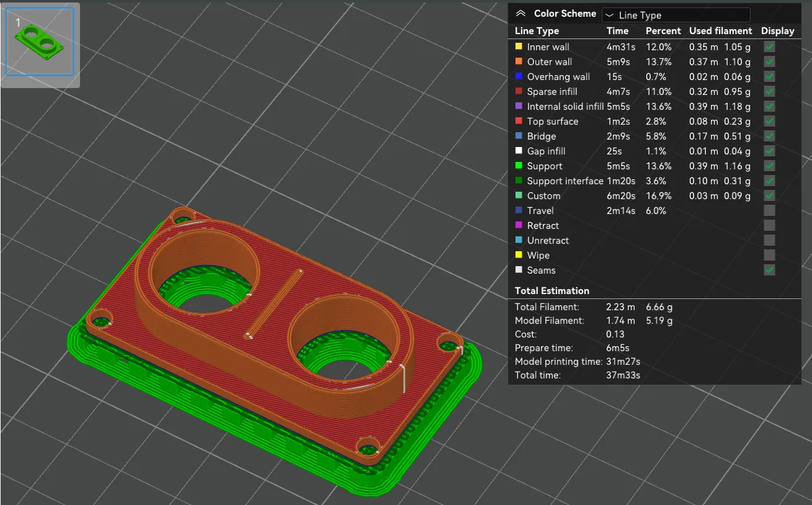Open the Line Type color scheme dropdown
The height and width of the screenshot is (505, 812).
[676, 14]
